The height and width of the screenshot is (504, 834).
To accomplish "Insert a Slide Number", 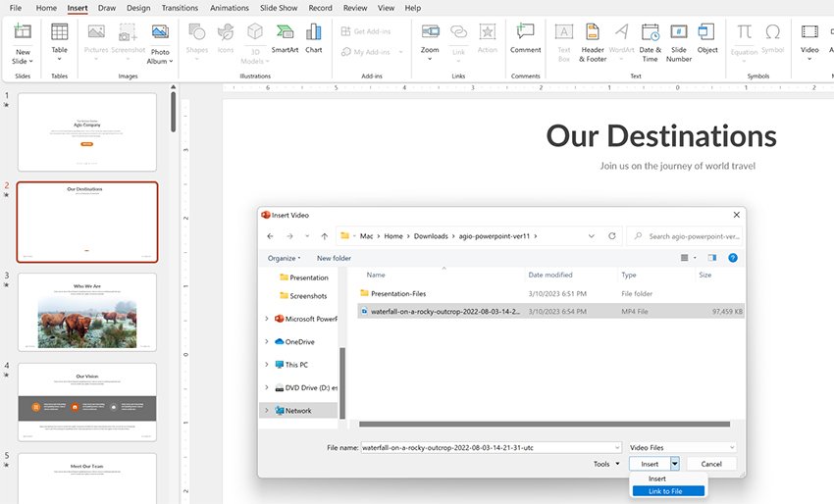I will [x=679, y=43].
